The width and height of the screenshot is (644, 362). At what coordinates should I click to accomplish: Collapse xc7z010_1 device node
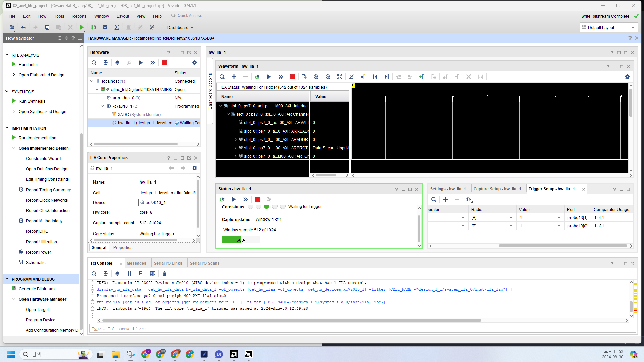[102, 106]
